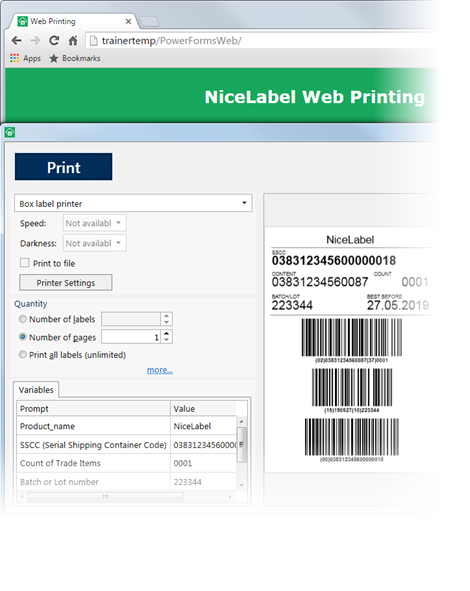
Task: Open the Box label printer dropdown
Action: coord(133,204)
